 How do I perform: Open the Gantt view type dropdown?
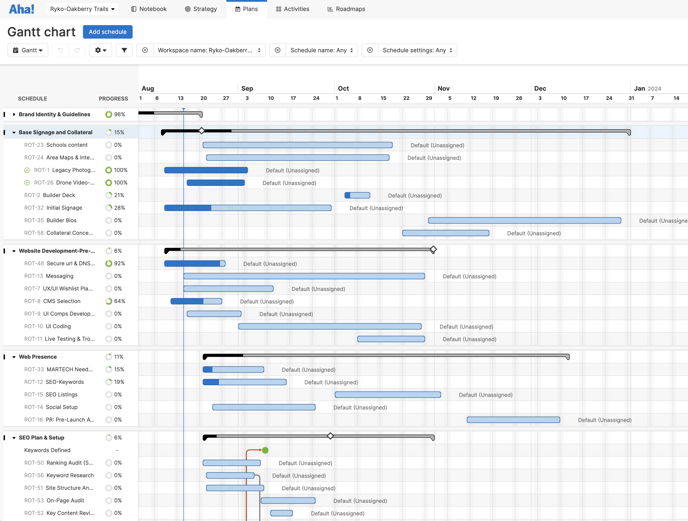click(x=28, y=50)
